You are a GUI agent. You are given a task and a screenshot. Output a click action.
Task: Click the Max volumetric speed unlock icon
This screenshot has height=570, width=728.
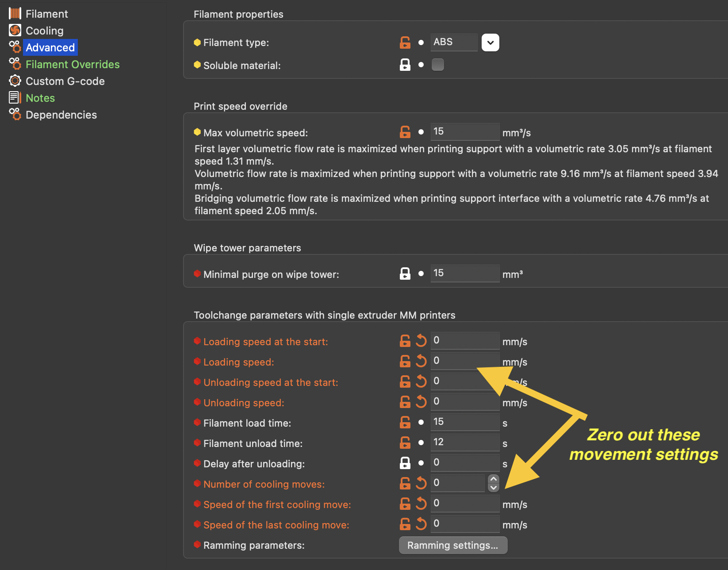pos(405,132)
